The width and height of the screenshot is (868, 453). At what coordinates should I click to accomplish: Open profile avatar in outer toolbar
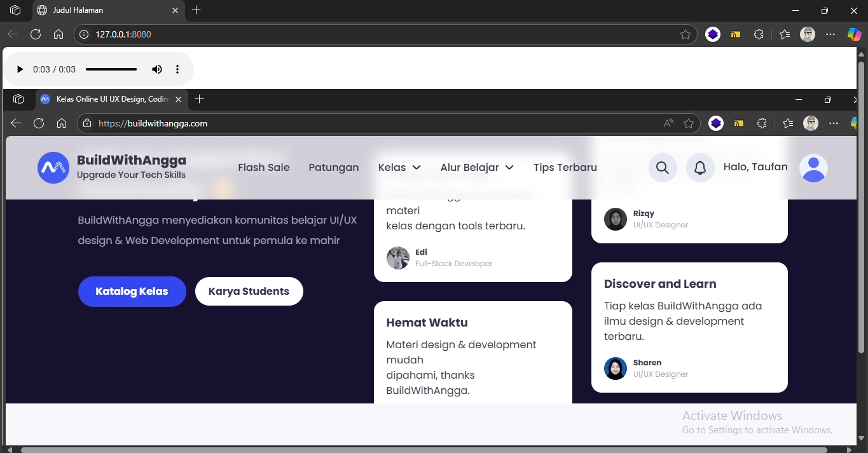pyautogui.click(x=808, y=34)
